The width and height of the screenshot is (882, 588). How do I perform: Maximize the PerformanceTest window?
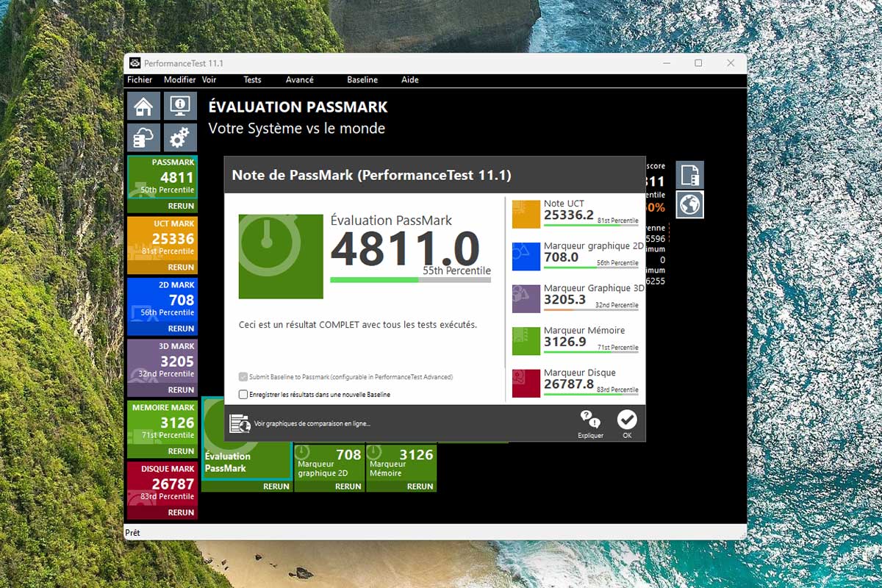698,63
